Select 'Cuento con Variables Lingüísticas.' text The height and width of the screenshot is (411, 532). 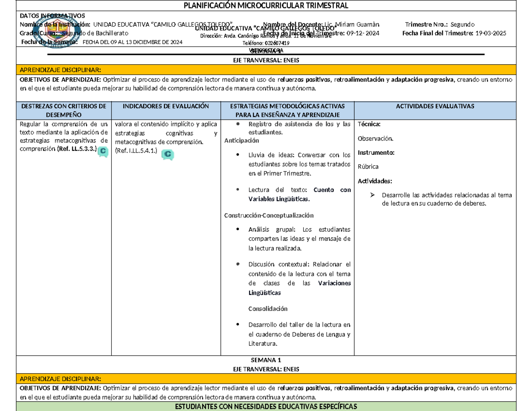300,195
